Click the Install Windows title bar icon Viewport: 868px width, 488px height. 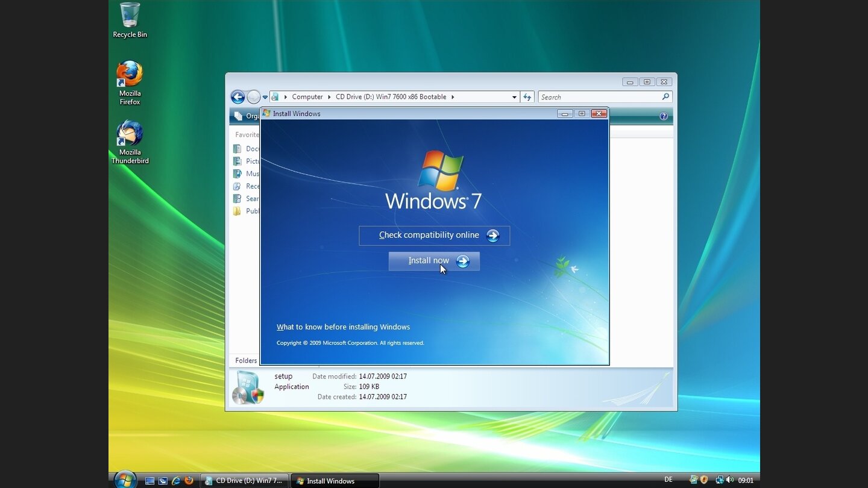tap(266, 113)
